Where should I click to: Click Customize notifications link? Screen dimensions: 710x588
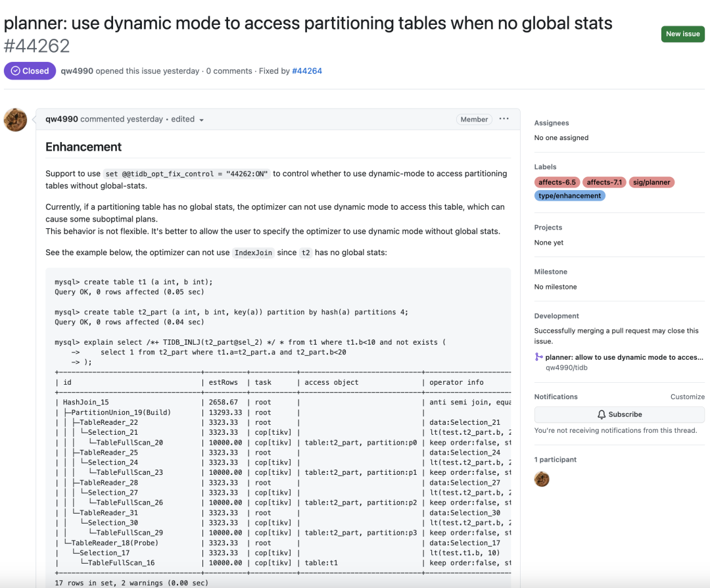pyautogui.click(x=687, y=397)
